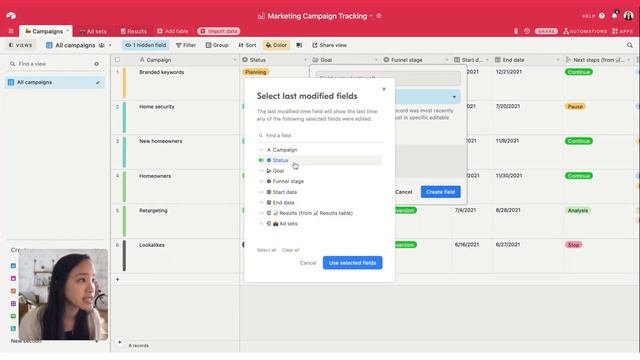Toggle the Status field switch

[261, 160]
